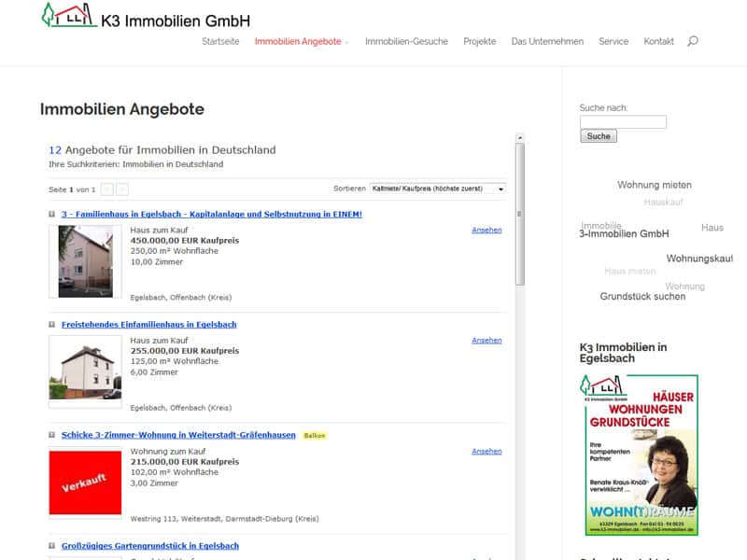Screen dimensions: 747x560
Task: Click into the Suche nach input field
Action: (623, 122)
